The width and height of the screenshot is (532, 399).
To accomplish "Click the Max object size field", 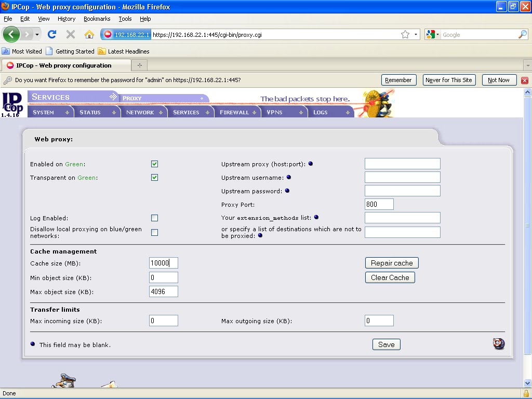I will pyautogui.click(x=164, y=291).
